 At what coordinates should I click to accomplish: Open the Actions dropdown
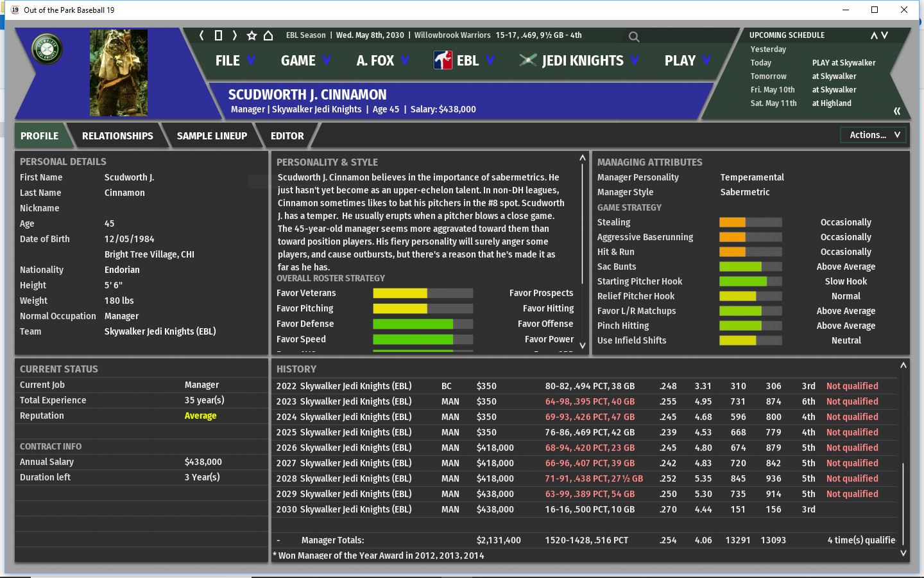874,135
